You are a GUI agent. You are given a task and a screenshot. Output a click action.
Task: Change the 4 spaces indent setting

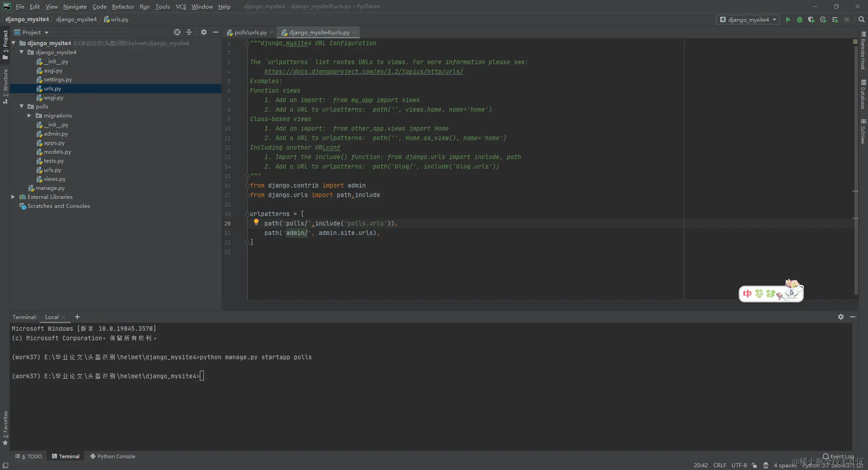(x=785, y=465)
